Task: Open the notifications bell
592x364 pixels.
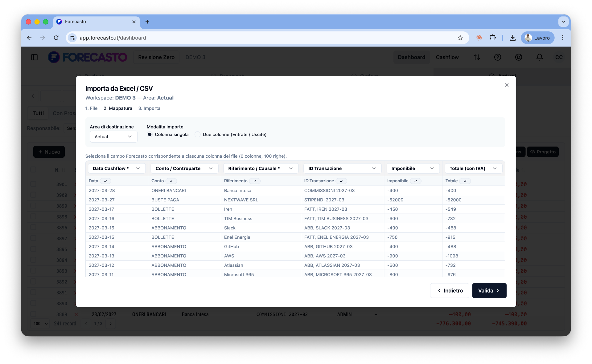Action: [x=539, y=57]
